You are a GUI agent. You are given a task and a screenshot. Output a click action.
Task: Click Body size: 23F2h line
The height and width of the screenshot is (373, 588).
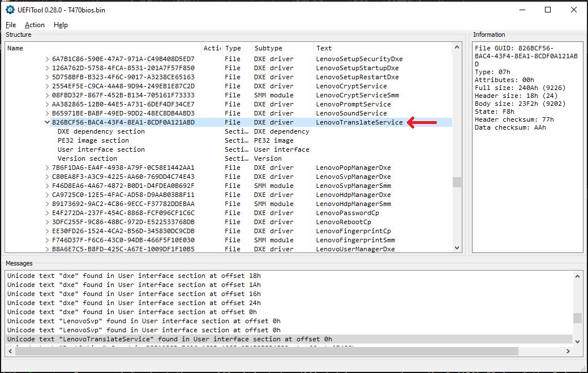520,104
